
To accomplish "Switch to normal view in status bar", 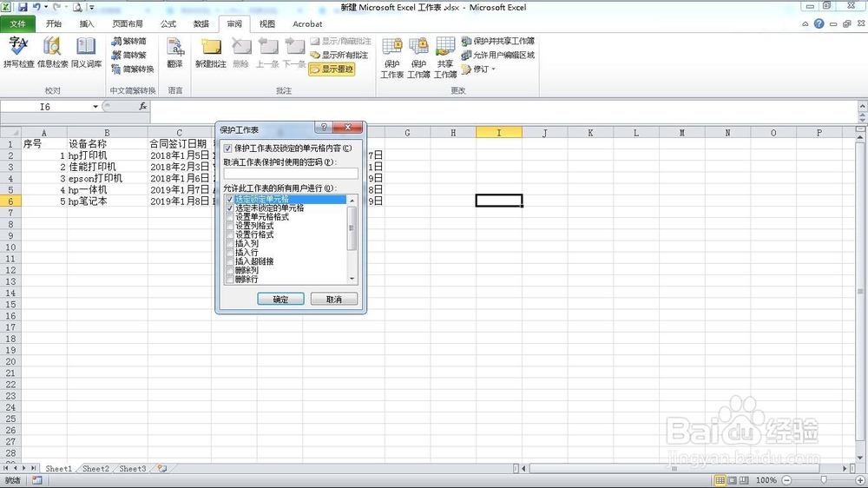I will (720, 479).
